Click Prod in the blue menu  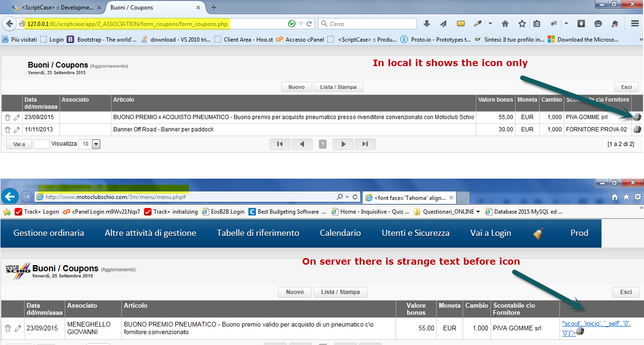579,233
